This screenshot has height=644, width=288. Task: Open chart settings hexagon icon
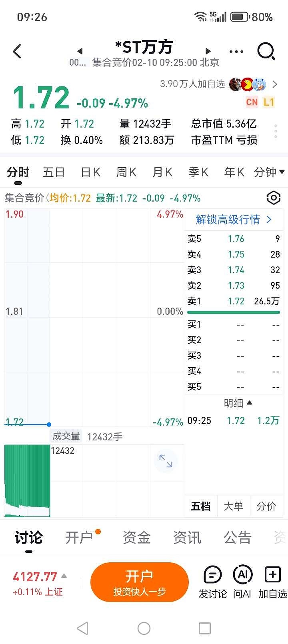coord(274,198)
